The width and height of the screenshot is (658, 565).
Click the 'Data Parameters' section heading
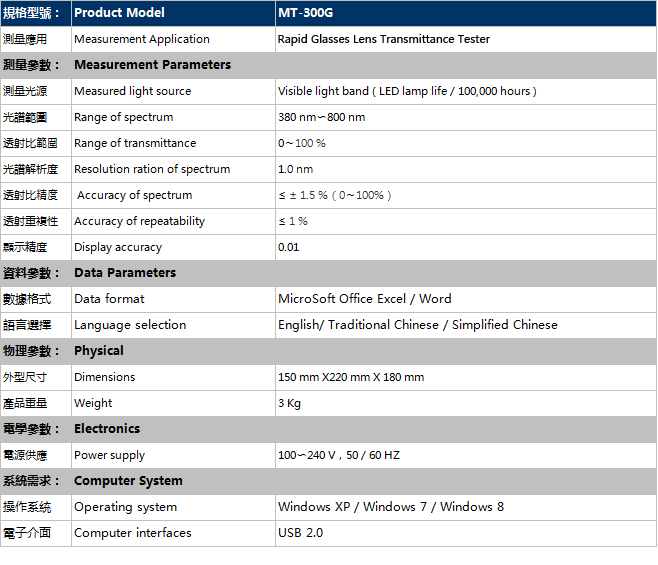[x=125, y=273]
